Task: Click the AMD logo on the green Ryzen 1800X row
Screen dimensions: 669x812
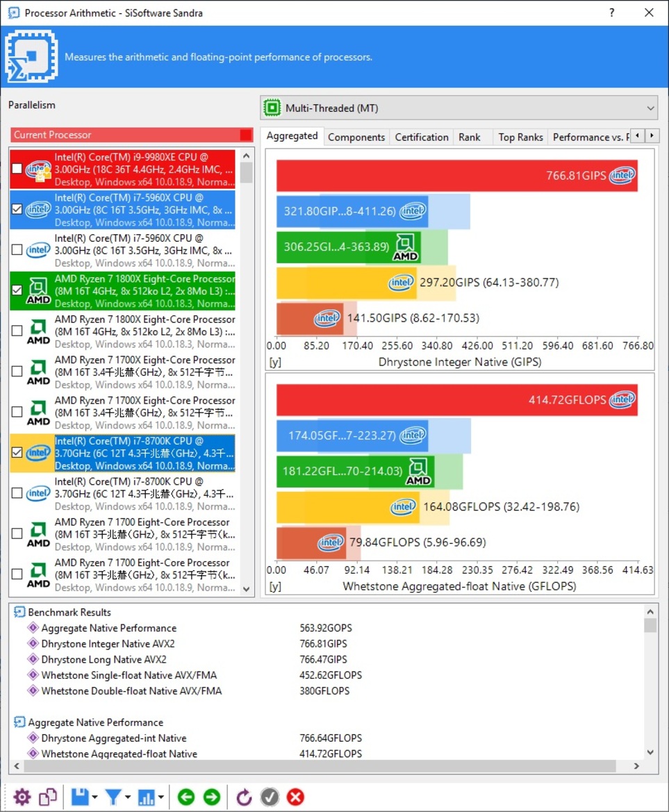Action: coord(38,290)
